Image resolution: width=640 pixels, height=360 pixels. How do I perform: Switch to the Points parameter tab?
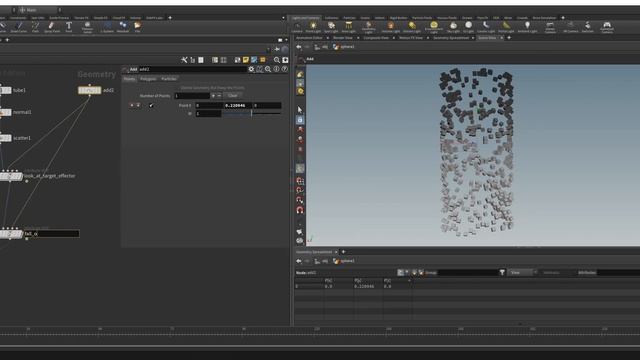click(129, 79)
